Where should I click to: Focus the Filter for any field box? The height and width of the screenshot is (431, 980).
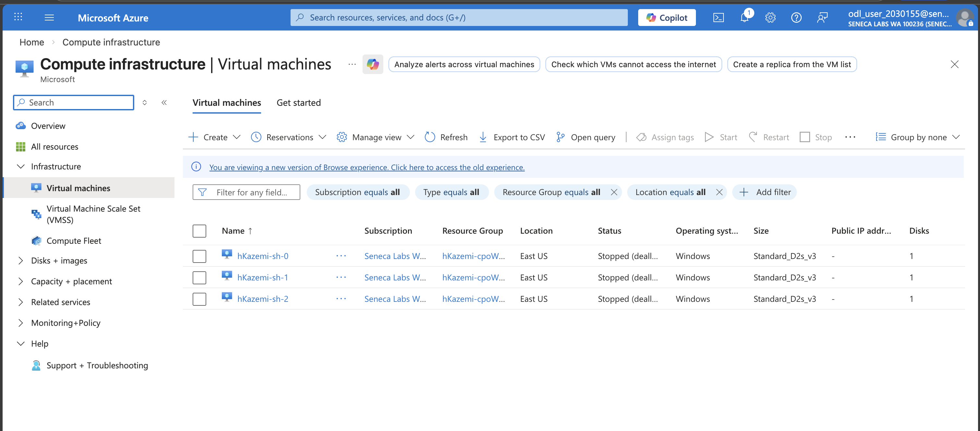(x=246, y=192)
